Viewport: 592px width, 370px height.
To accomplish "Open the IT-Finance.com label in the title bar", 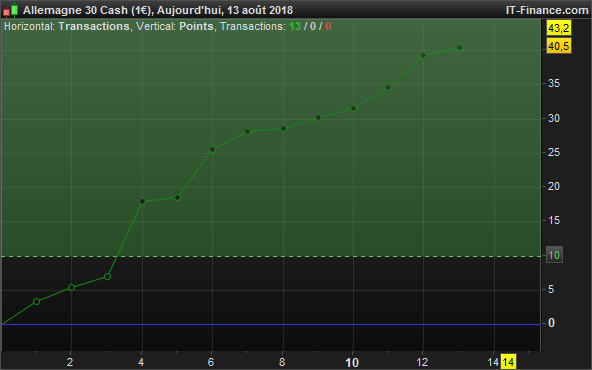I will pyautogui.click(x=547, y=10).
